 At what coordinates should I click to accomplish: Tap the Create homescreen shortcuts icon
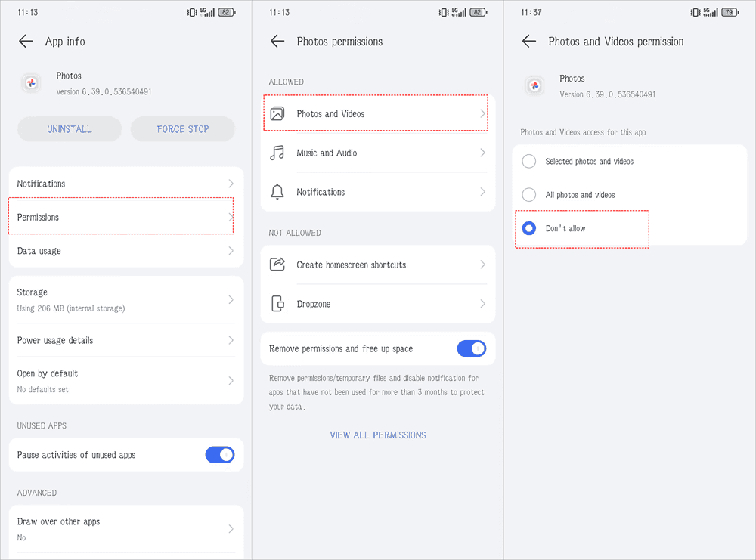point(277,265)
